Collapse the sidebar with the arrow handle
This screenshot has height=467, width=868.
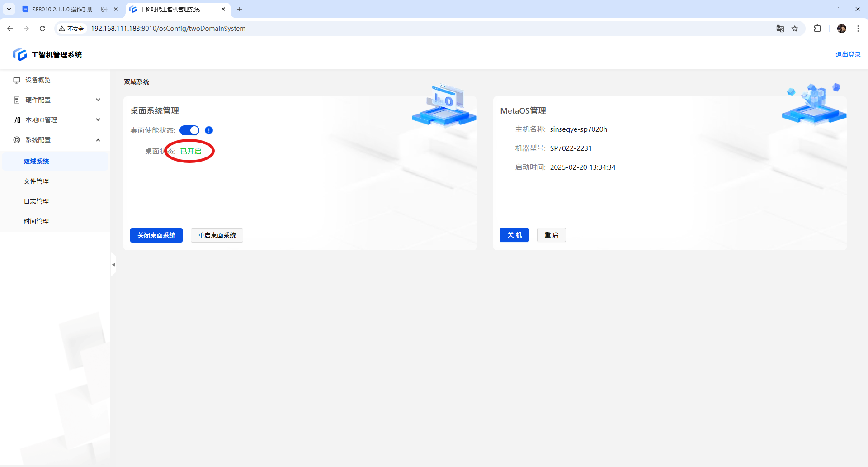[113, 265]
